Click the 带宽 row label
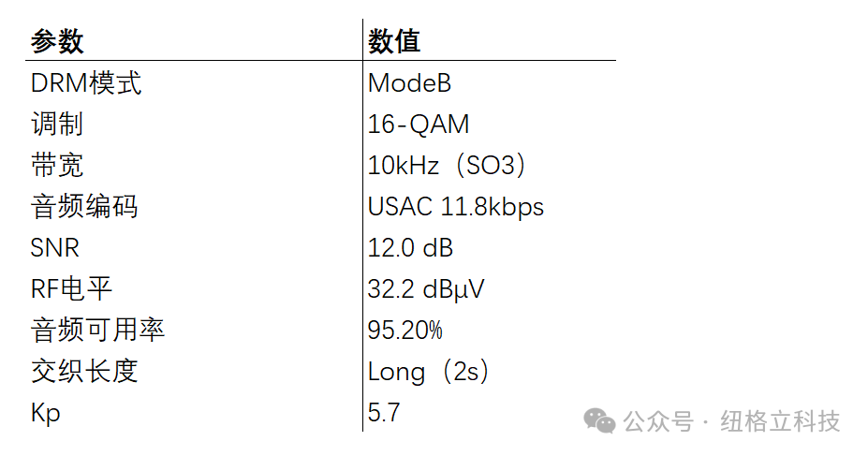This screenshot has height=456, width=868. point(57,165)
